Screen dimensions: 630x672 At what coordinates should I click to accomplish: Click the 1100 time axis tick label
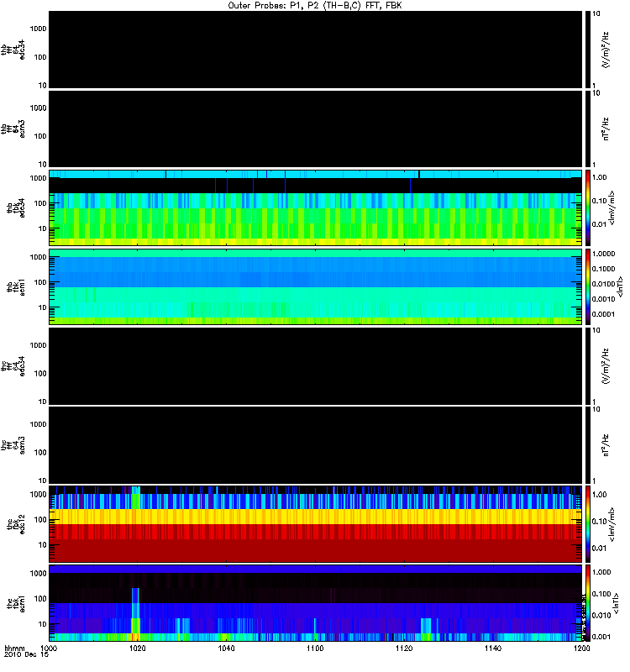(315, 648)
